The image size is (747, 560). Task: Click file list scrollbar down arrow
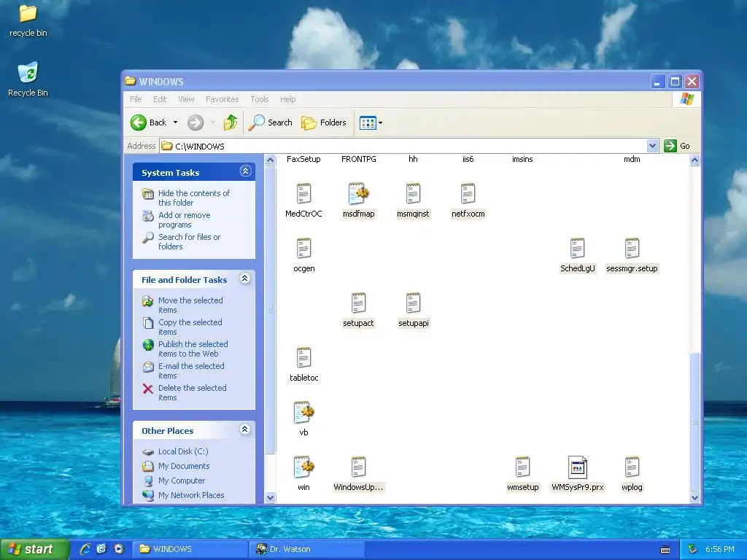pyautogui.click(x=694, y=497)
